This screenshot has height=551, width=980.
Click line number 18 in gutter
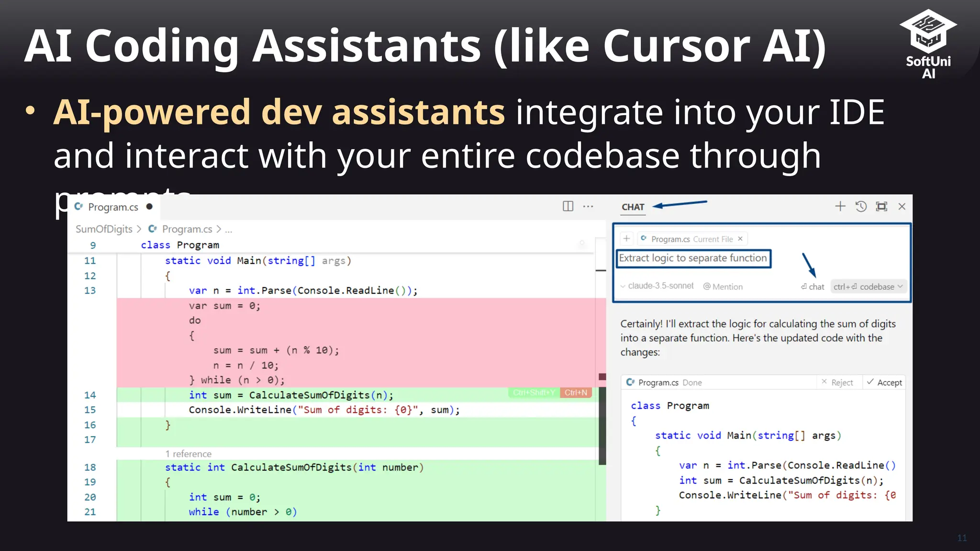tap(90, 467)
